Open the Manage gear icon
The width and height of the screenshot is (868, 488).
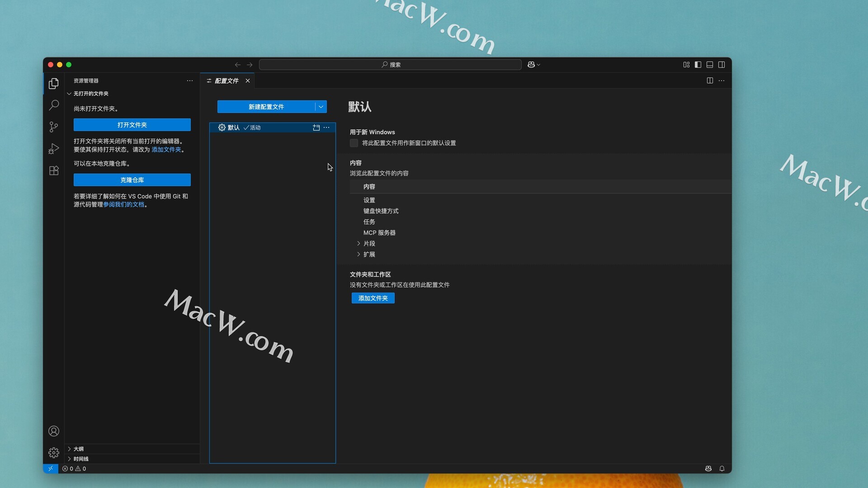coord(54,453)
